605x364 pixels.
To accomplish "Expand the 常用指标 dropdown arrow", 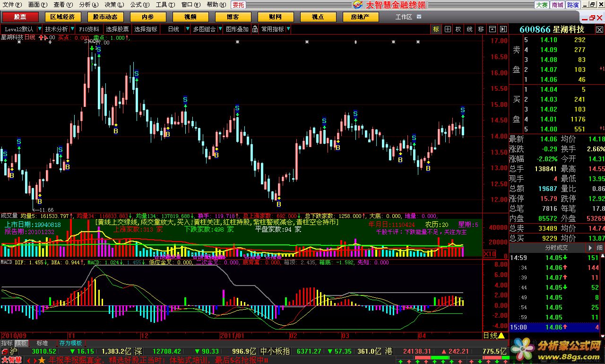I will point(288,29).
